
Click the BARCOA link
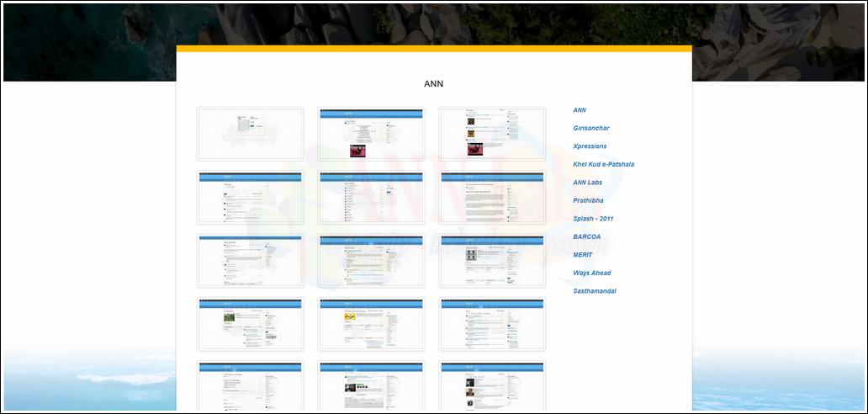pyautogui.click(x=587, y=237)
